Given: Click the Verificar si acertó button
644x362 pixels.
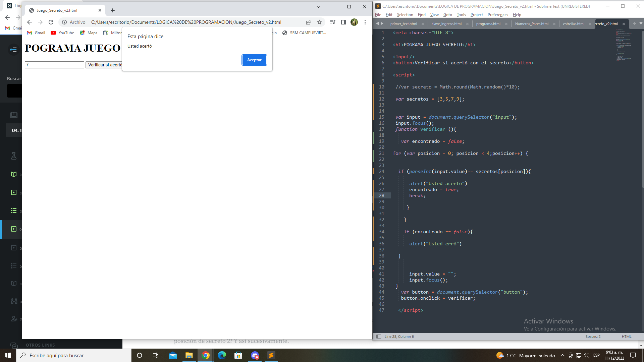Looking at the screenshot, I should pyautogui.click(x=104, y=65).
